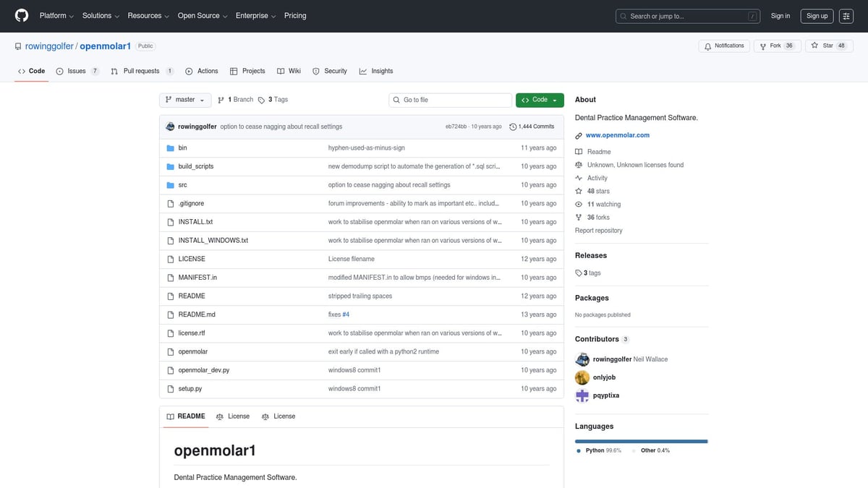Screen dimensions: 868x488
Task: View the 1,444 commits history
Action: click(532, 127)
